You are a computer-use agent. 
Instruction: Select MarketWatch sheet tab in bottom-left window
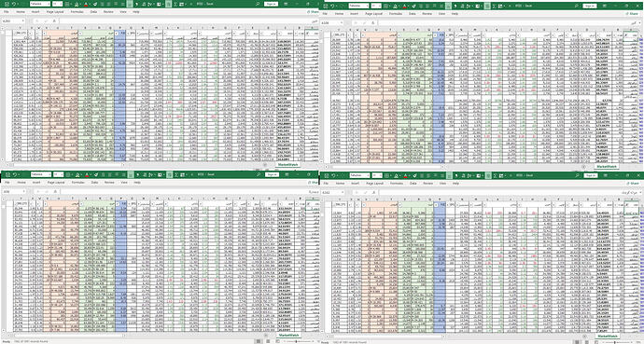(287, 336)
